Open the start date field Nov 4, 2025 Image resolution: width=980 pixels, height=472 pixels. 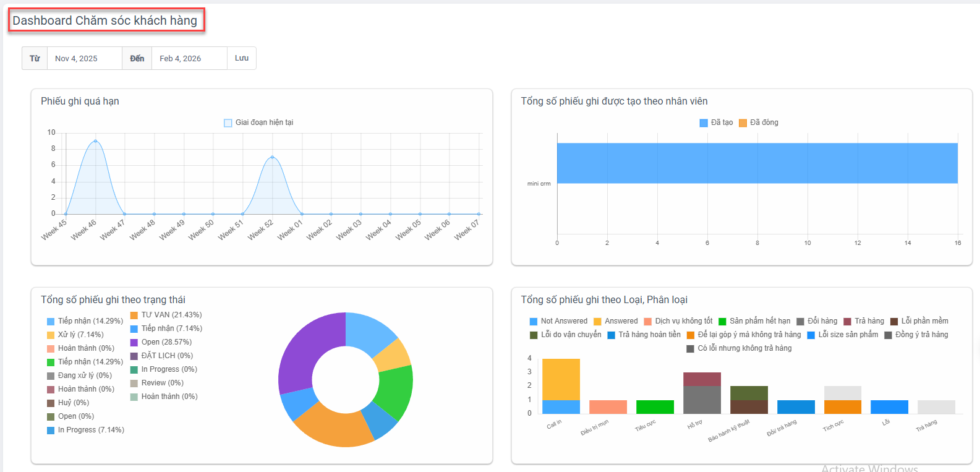(84, 58)
